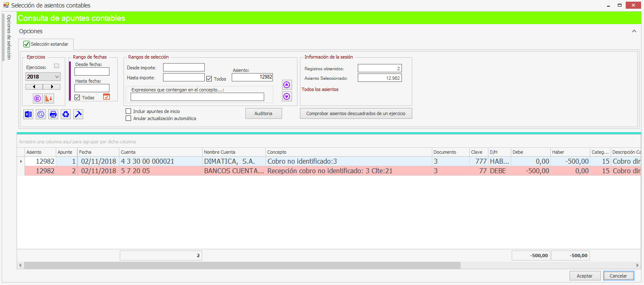
Task: Collapse the Opciones panel chevron
Action: click(634, 31)
